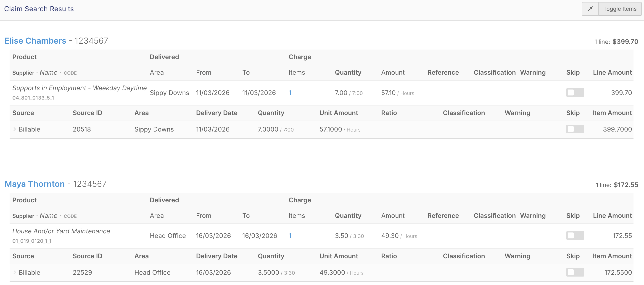
Task: Click Source ID 22529 cell
Action: pos(82,272)
